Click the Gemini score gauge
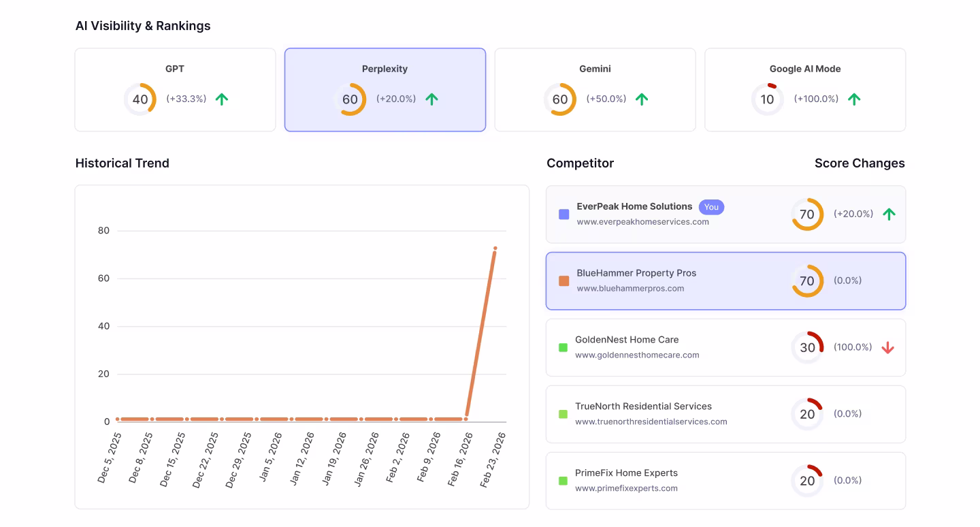980x527 pixels. (x=560, y=99)
